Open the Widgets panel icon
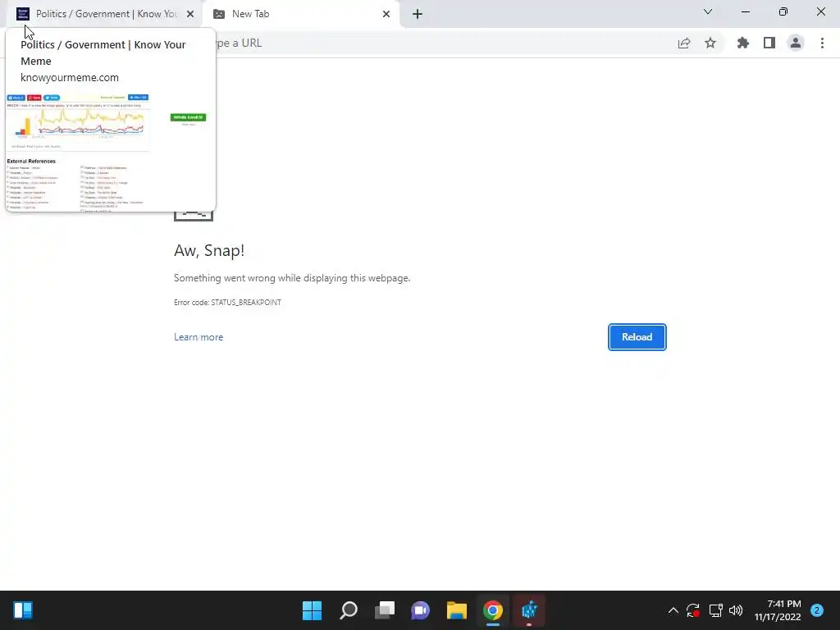The height and width of the screenshot is (630, 840). [23, 610]
